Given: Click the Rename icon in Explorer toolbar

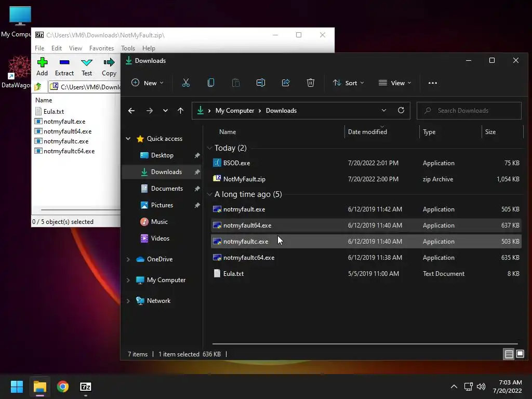Looking at the screenshot, I should [x=261, y=83].
